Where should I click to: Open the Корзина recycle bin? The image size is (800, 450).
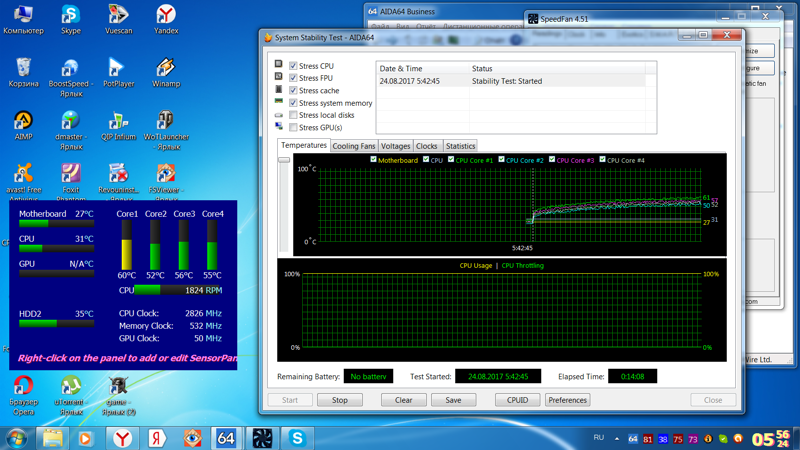pos(23,72)
